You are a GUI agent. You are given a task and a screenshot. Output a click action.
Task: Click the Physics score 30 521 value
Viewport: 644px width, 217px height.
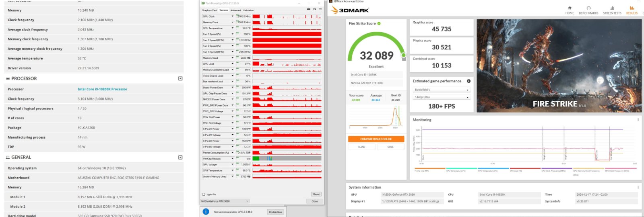[x=442, y=47]
